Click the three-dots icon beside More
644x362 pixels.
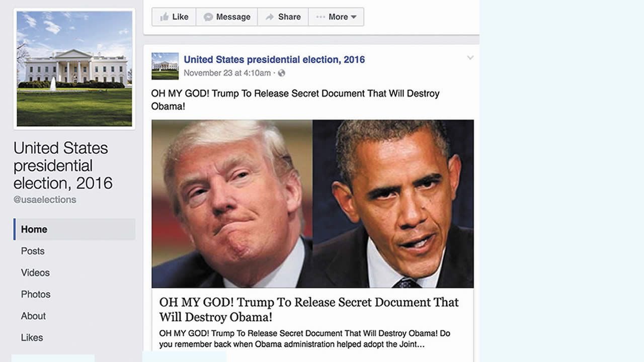point(320,17)
